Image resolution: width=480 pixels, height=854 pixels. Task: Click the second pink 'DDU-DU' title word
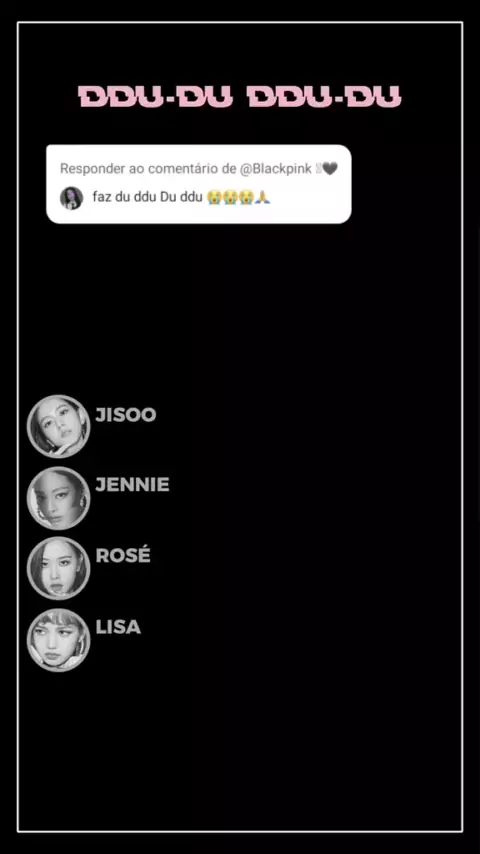[x=324, y=97]
